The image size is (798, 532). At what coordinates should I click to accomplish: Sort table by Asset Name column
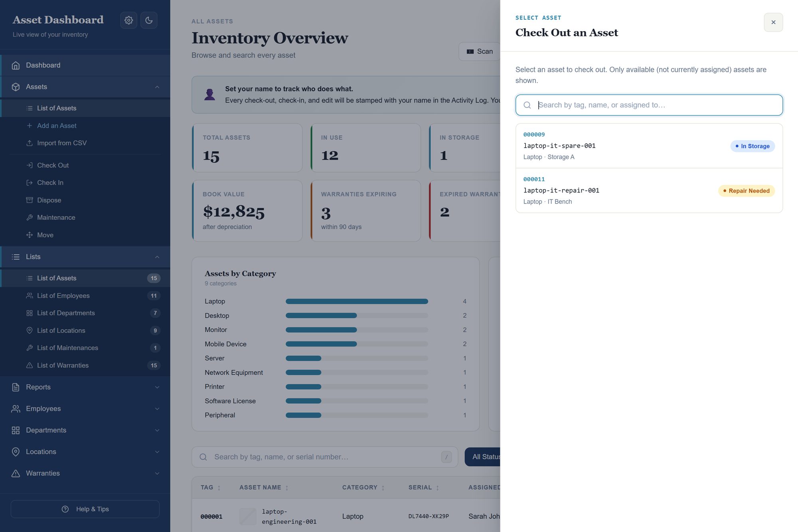[264, 488]
